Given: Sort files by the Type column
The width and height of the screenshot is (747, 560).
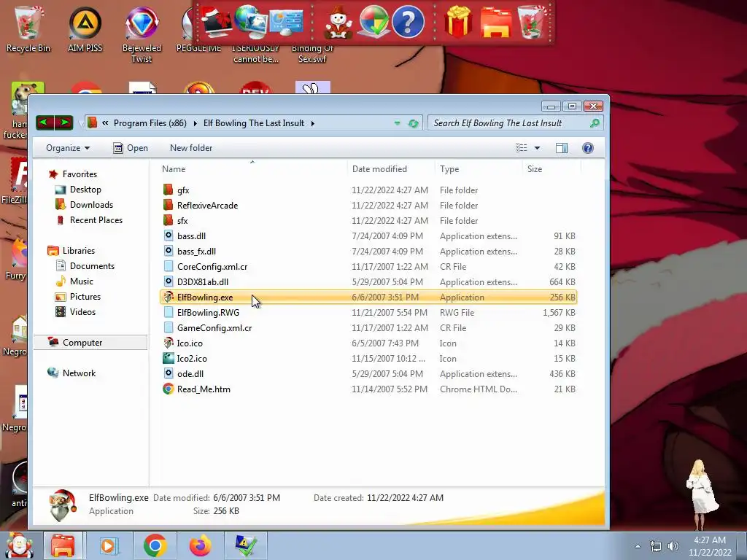Looking at the screenshot, I should pos(479,169).
